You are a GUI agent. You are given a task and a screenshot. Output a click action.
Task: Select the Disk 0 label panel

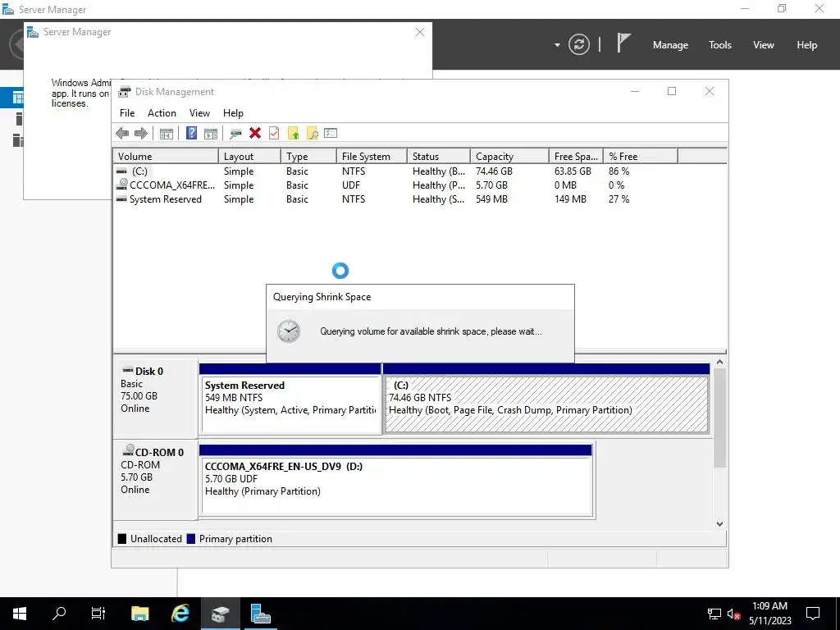(155, 399)
